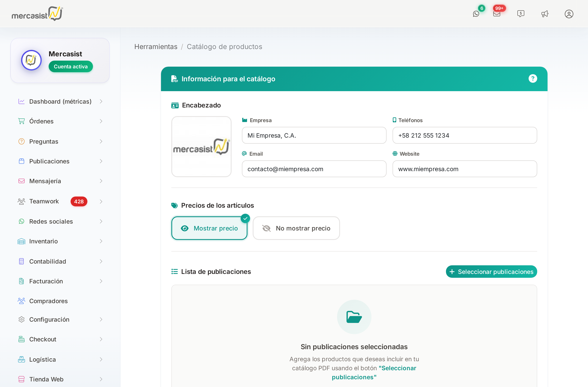588x387 pixels.
Task: Click the Seleccionar publicaciones button
Action: (x=491, y=272)
